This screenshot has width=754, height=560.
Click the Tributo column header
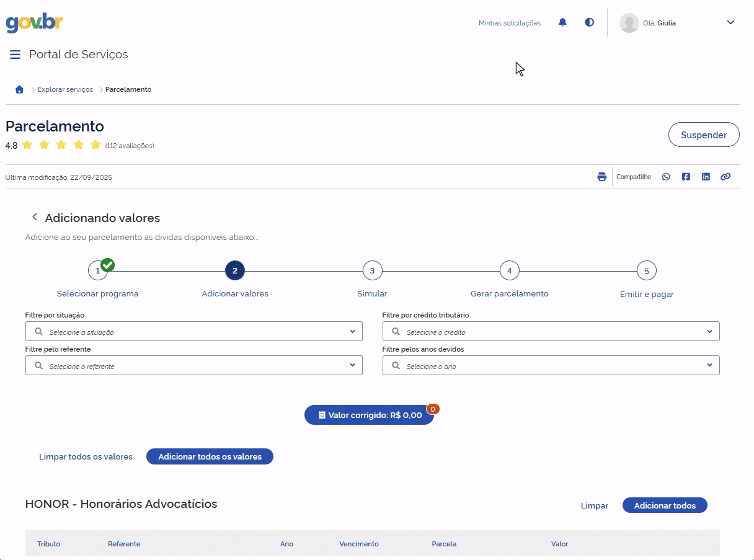(x=49, y=544)
